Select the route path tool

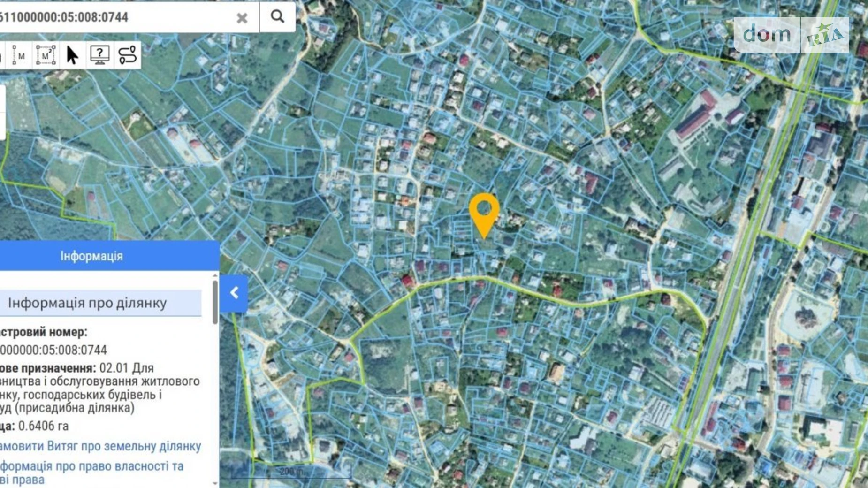[x=127, y=55]
